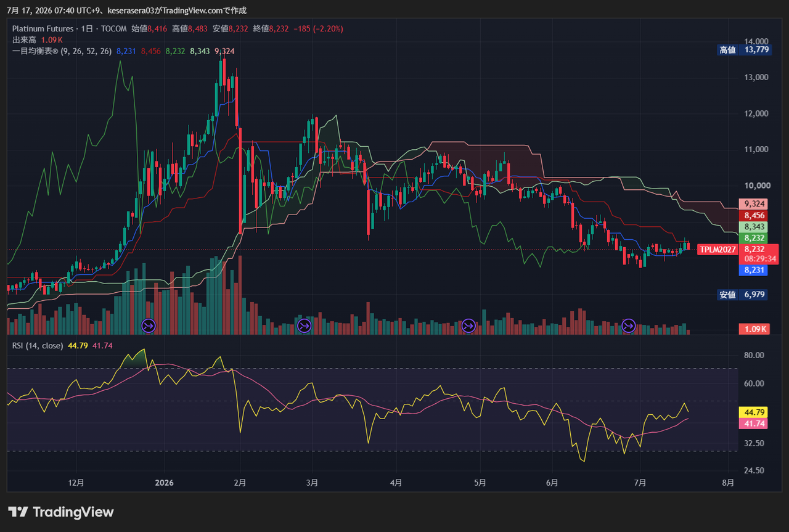Click the 32.50 label on the RSI axis
This screenshot has height=532, width=789.
coord(754,443)
